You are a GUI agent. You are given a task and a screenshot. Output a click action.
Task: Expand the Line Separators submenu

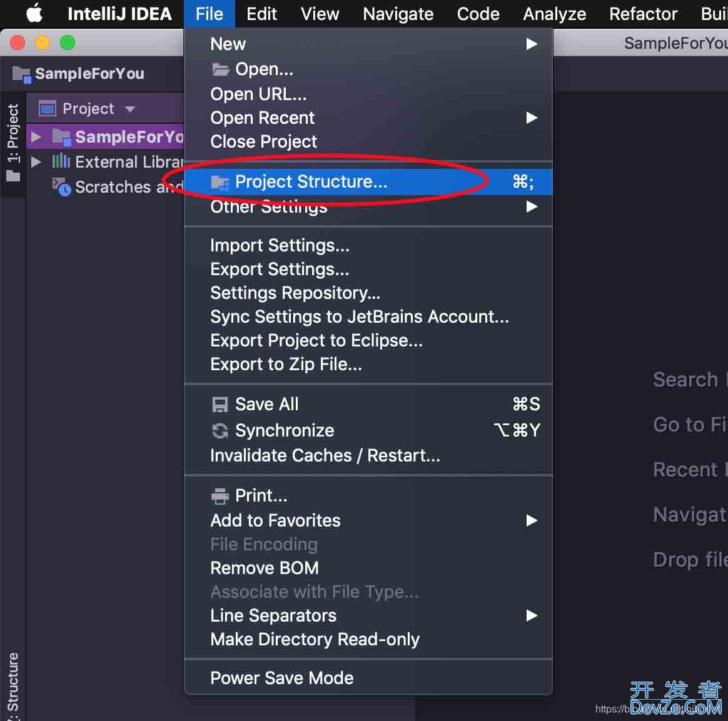(368, 616)
